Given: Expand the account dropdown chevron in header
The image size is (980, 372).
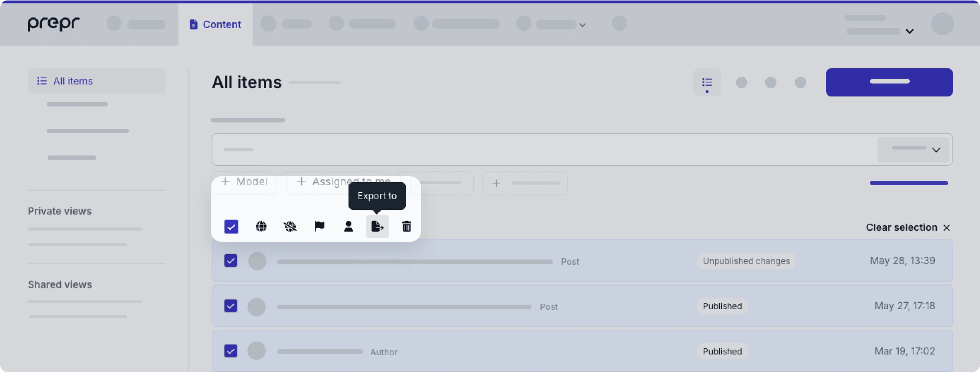Looking at the screenshot, I should (910, 32).
